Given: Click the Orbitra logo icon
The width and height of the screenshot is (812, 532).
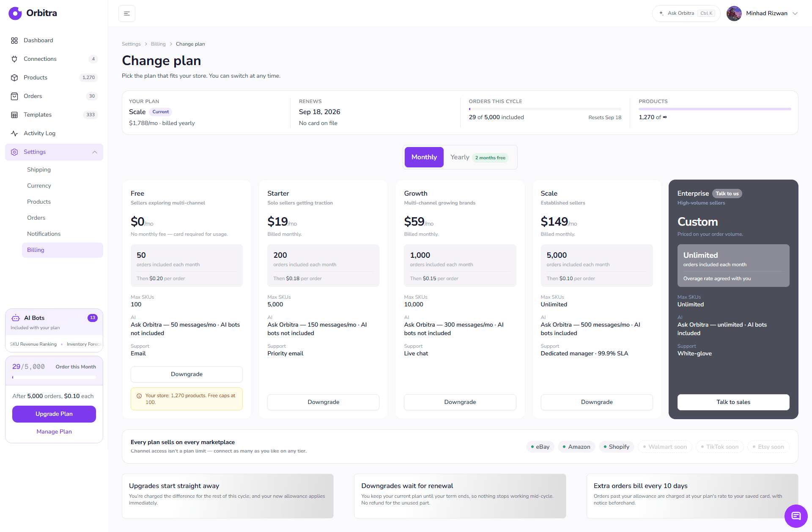Looking at the screenshot, I should (x=15, y=13).
